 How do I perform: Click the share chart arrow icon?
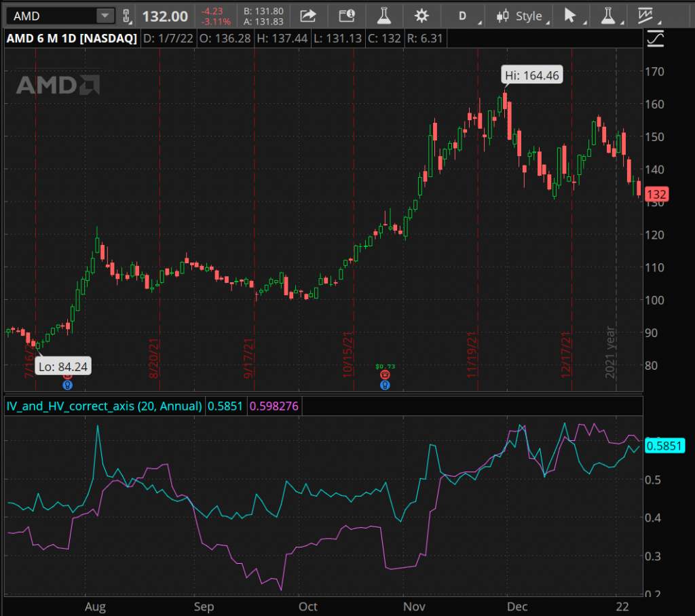click(x=308, y=16)
